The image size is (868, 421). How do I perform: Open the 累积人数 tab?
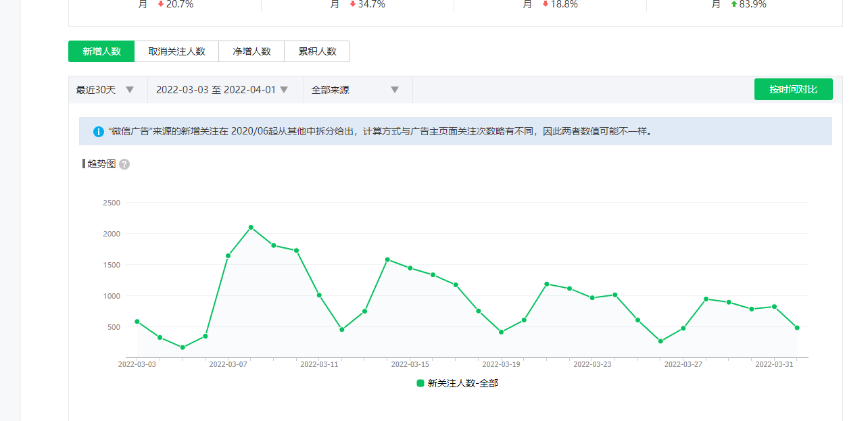click(x=317, y=51)
